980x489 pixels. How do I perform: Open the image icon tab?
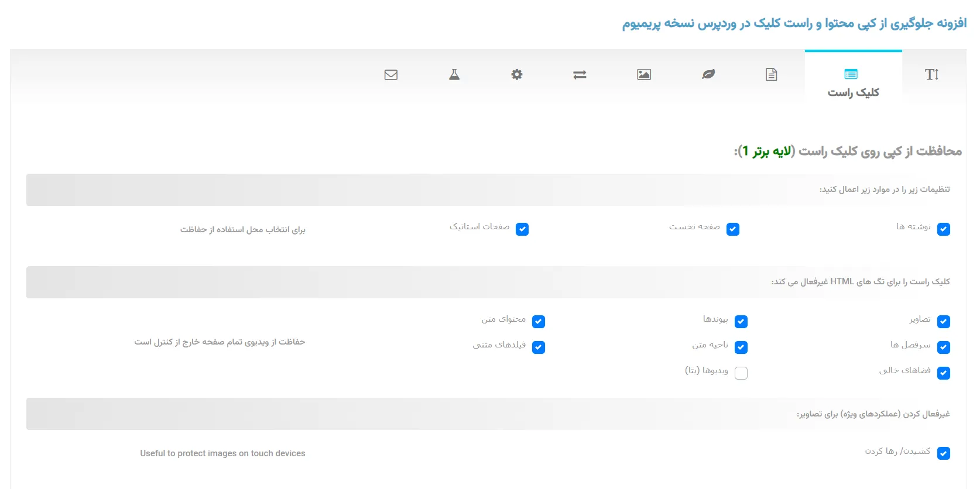(x=644, y=74)
